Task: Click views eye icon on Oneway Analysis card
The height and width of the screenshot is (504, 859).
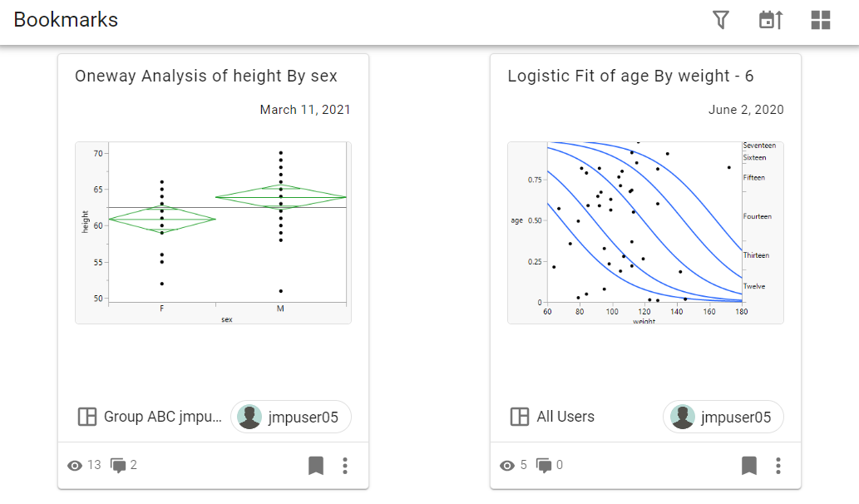Action: pyautogui.click(x=75, y=466)
